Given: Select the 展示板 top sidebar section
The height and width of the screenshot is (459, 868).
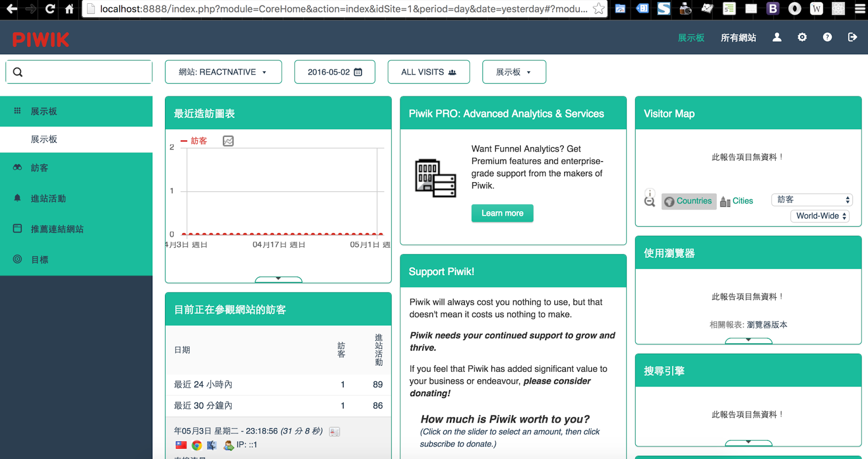Looking at the screenshot, I should [x=76, y=111].
